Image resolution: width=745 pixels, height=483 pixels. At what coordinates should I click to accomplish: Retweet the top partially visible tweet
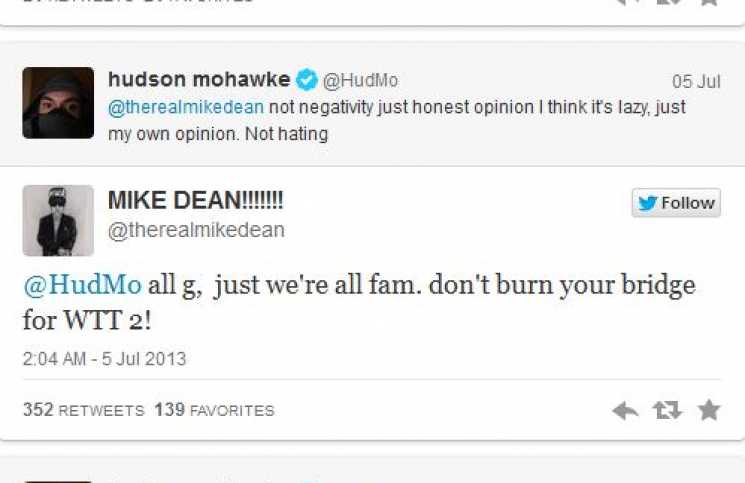tap(669, 2)
